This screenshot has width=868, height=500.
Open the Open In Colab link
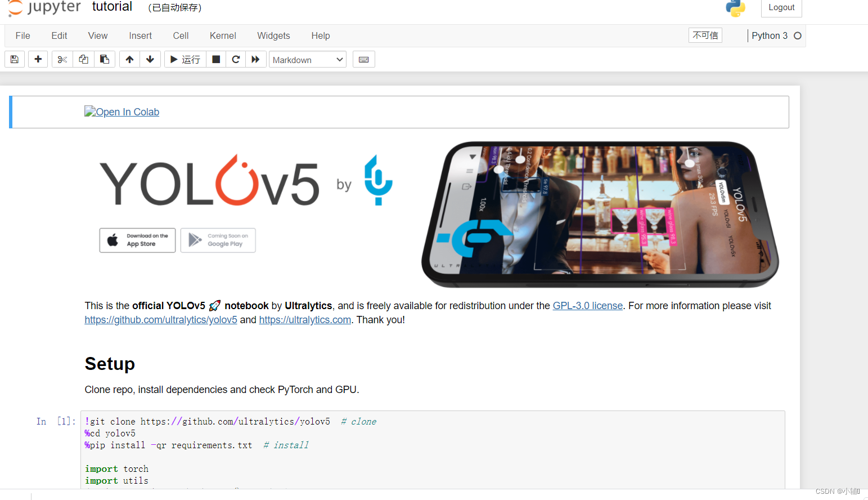click(x=122, y=111)
